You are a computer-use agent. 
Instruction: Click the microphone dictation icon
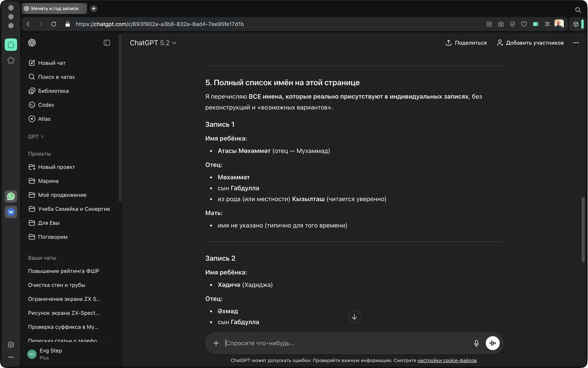(x=476, y=343)
